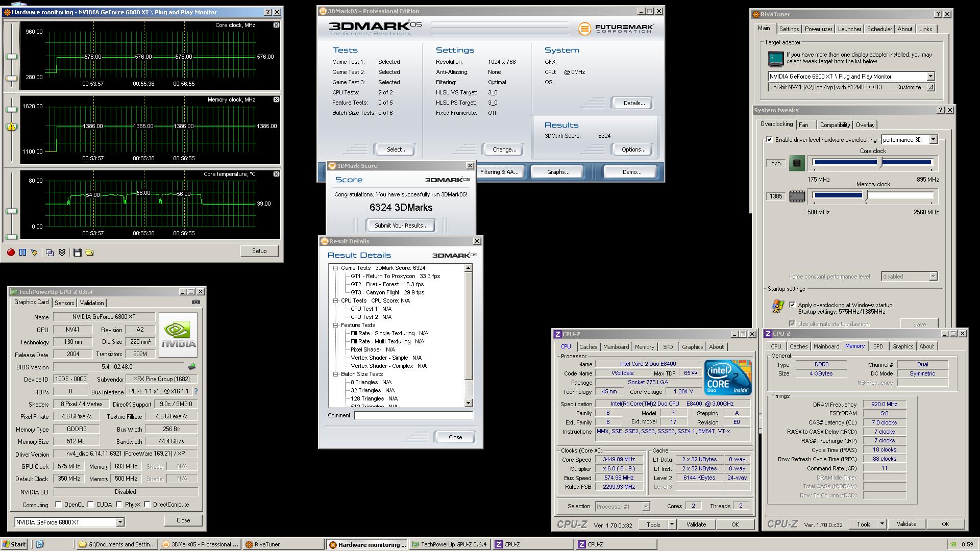Viewport: 980px width, 551px height.
Task: Pause hardware monitoring with the blue pause icon
Action: click(x=22, y=253)
